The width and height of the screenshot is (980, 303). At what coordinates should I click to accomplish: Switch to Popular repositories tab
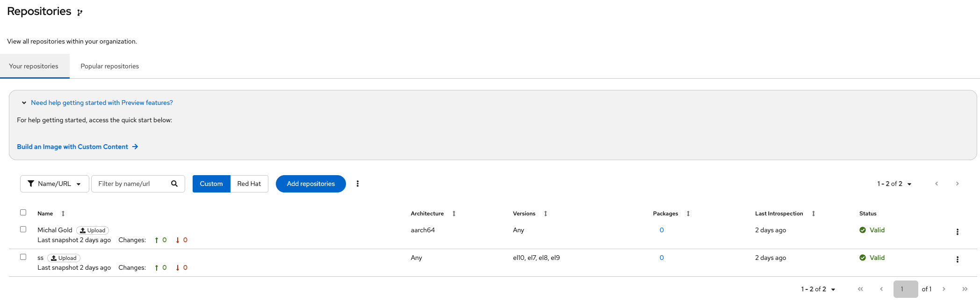(x=109, y=66)
